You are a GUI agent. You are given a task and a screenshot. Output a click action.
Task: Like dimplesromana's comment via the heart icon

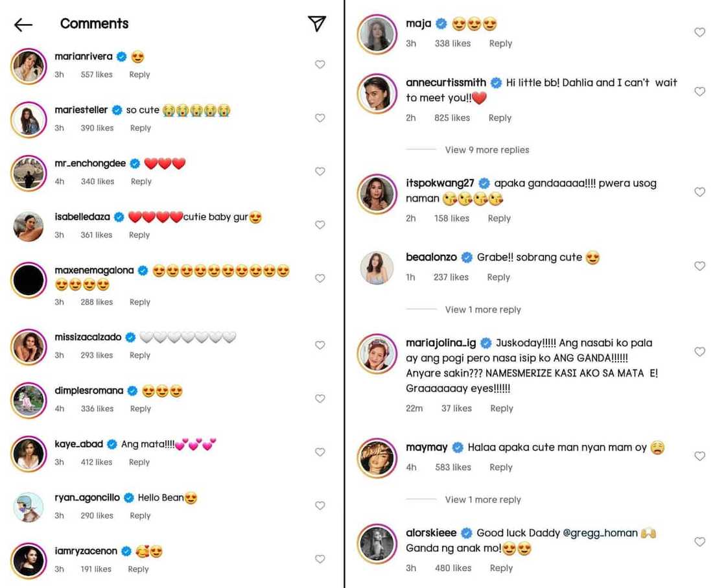(320, 399)
